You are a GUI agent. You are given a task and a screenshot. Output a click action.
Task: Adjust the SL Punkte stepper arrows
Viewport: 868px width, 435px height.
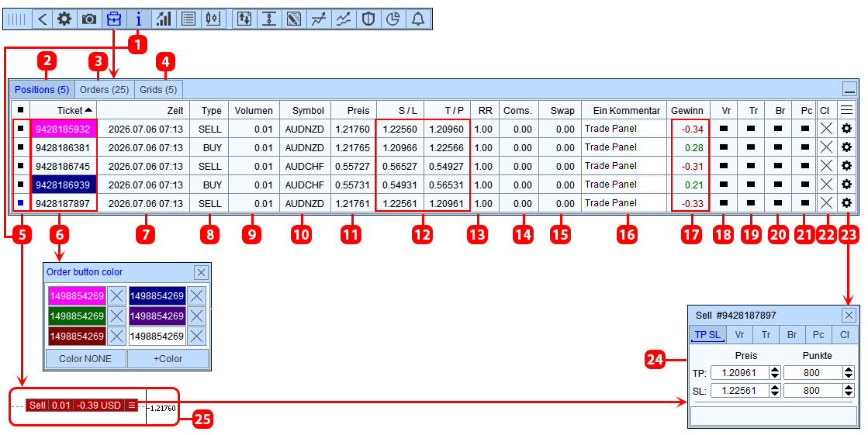849,390
